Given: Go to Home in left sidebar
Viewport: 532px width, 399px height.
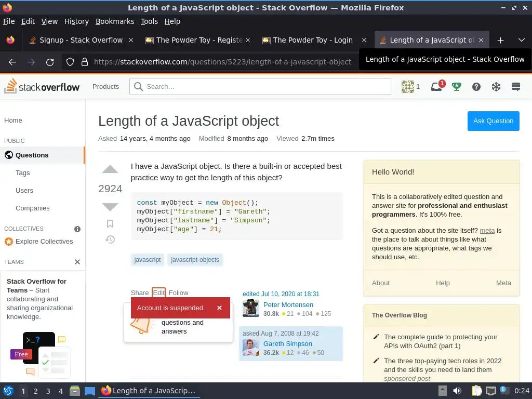Looking at the screenshot, I should click(x=13, y=121).
